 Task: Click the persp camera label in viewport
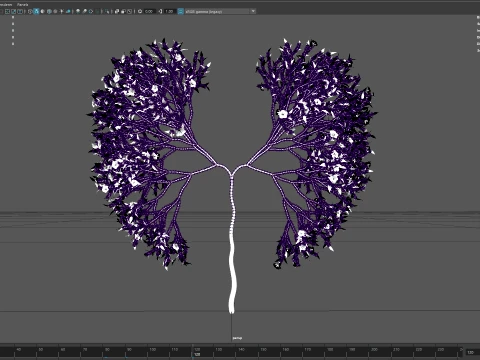tap(237, 338)
